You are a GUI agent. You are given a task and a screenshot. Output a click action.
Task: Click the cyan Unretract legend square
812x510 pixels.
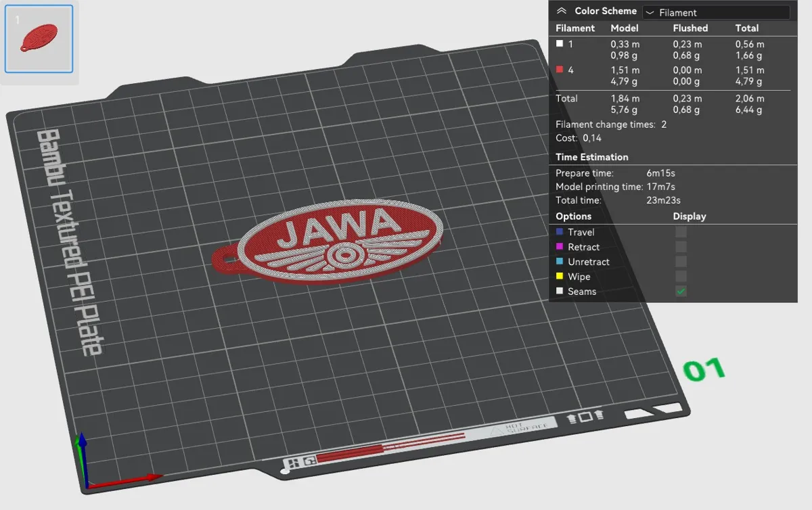[560, 262]
